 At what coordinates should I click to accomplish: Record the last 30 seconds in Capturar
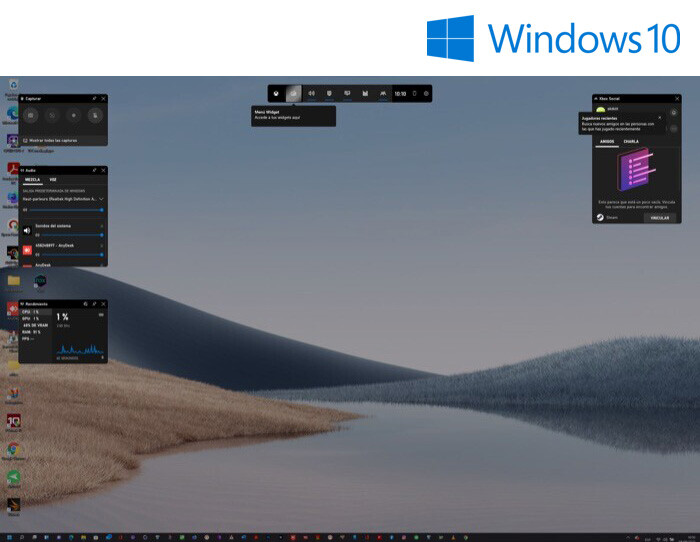click(x=52, y=116)
